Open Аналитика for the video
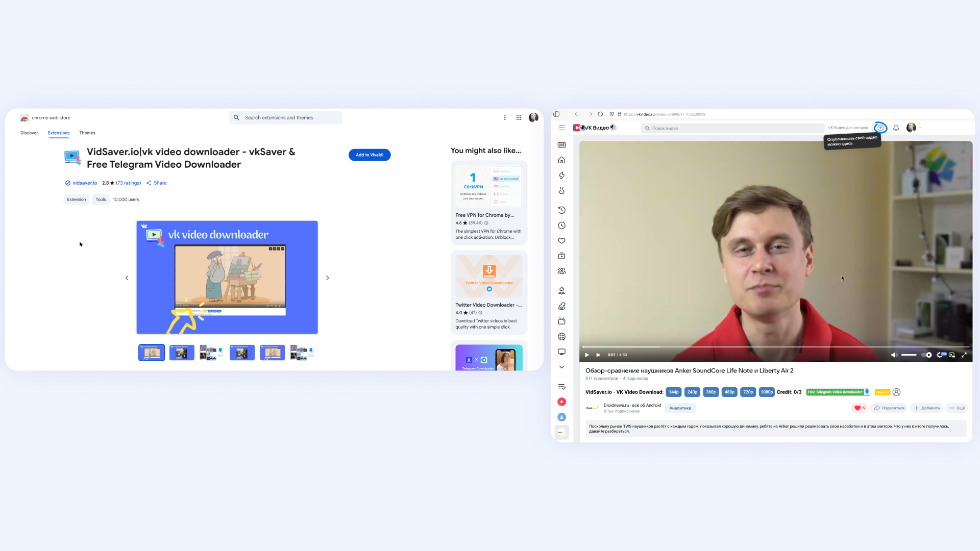This screenshot has height=551, width=980. 680,408
